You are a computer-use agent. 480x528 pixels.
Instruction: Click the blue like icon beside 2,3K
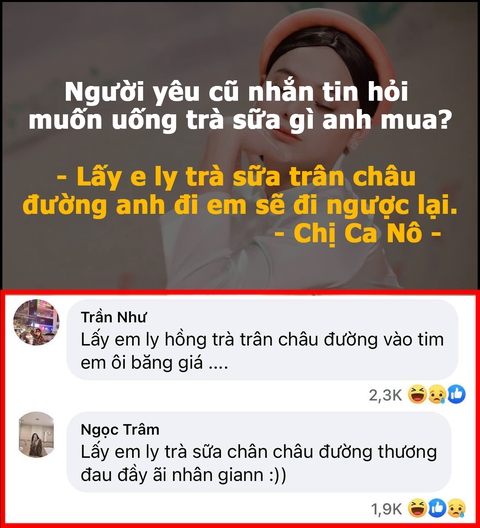coord(456,394)
